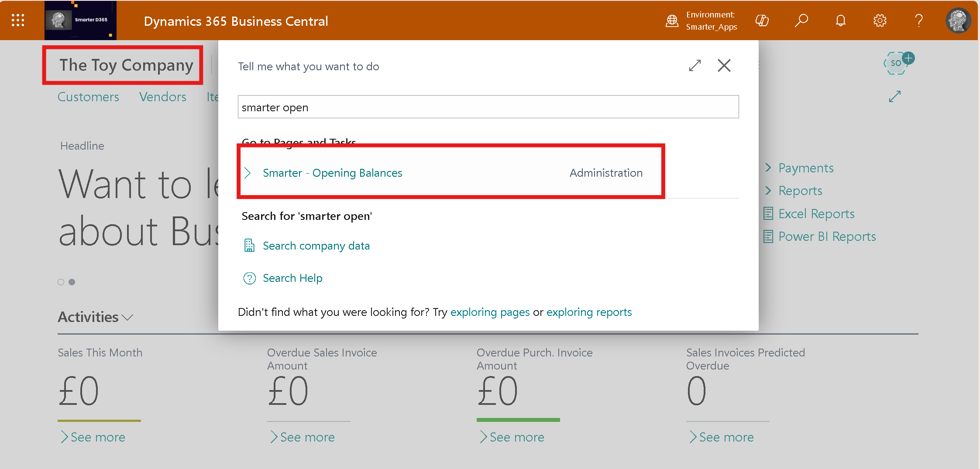Viewport: 980px width, 469px height.
Task: Expand the Tell Me dialog to full size
Action: coord(695,66)
